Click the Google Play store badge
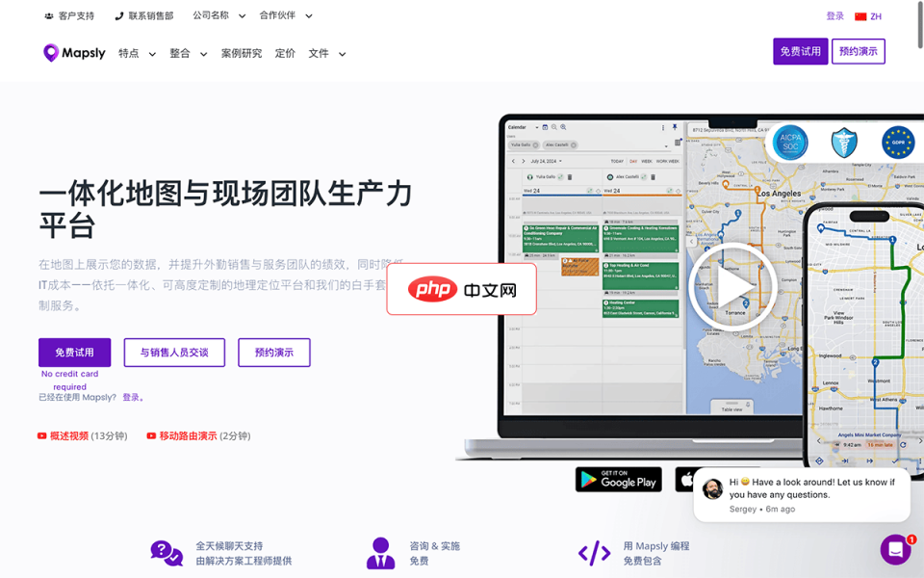This screenshot has height=578, width=924. [619, 480]
